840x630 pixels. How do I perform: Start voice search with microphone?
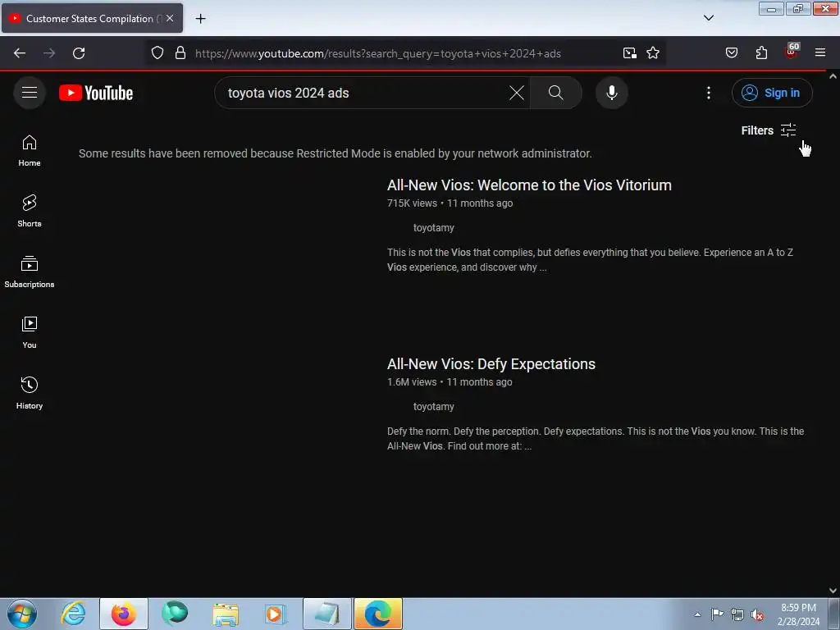[x=611, y=93]
